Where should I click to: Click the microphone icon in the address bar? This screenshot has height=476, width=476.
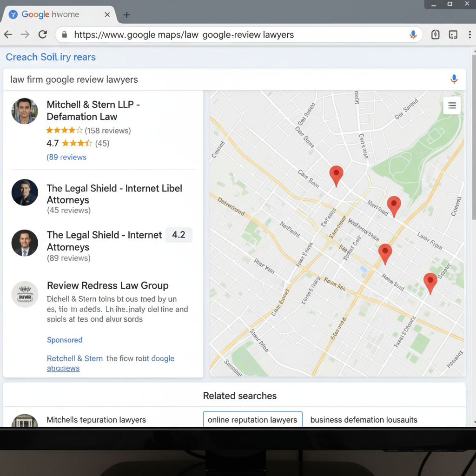(413, 34)
